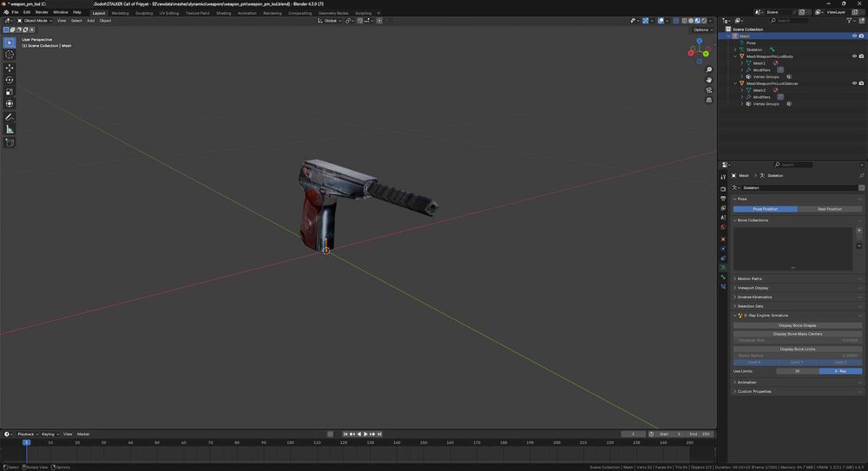Switch to the Shading workspace tab
This screenshot has height=471, width=868.
[223, 13]
